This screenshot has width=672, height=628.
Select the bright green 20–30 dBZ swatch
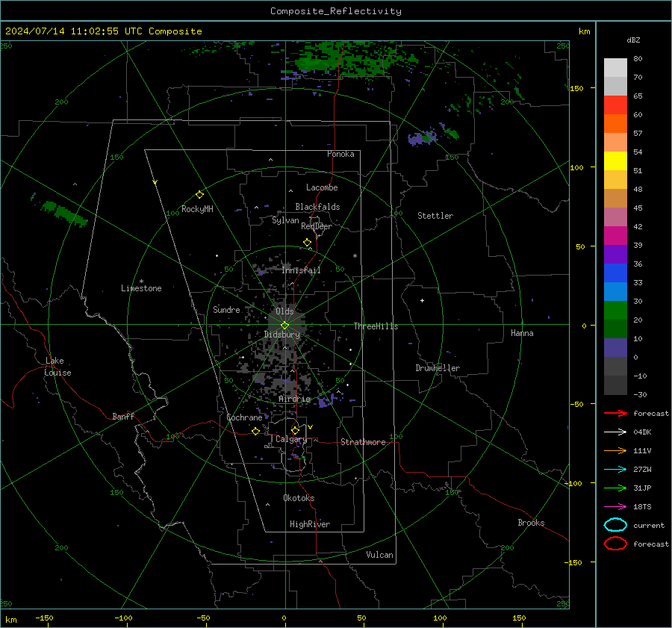(615, 311)
